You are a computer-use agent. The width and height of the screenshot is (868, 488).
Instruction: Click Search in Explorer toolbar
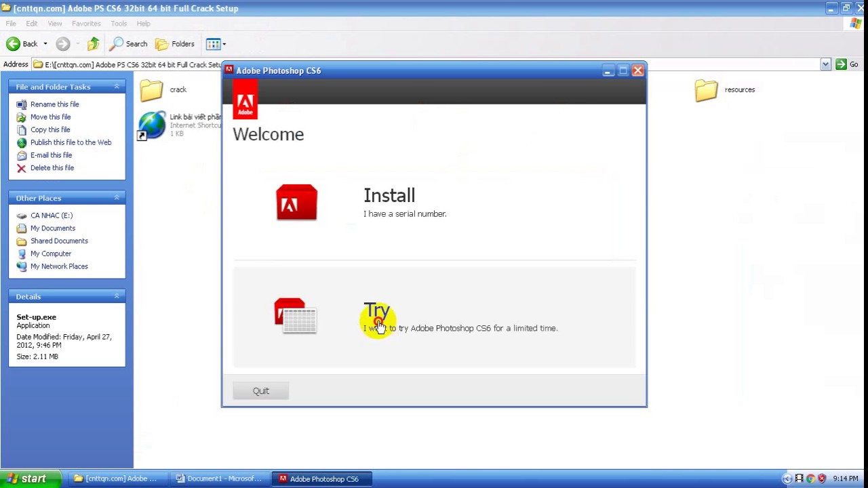tap(130, 44)
